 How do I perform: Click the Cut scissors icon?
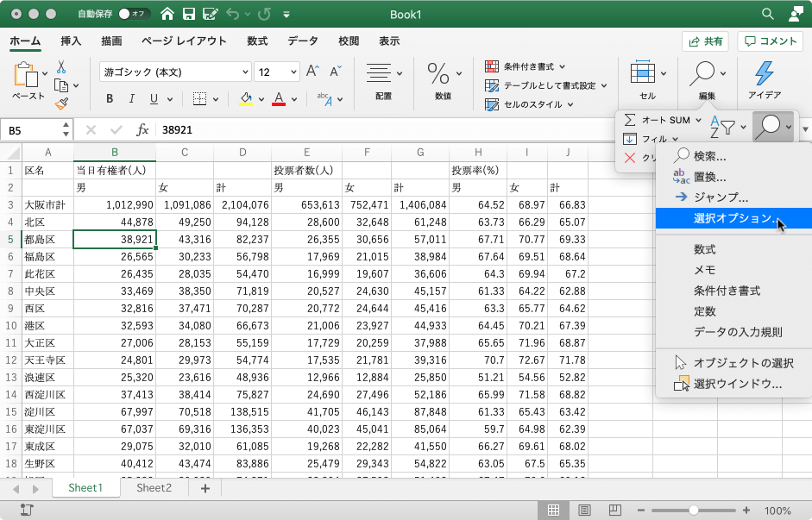(x=61, y=66)
